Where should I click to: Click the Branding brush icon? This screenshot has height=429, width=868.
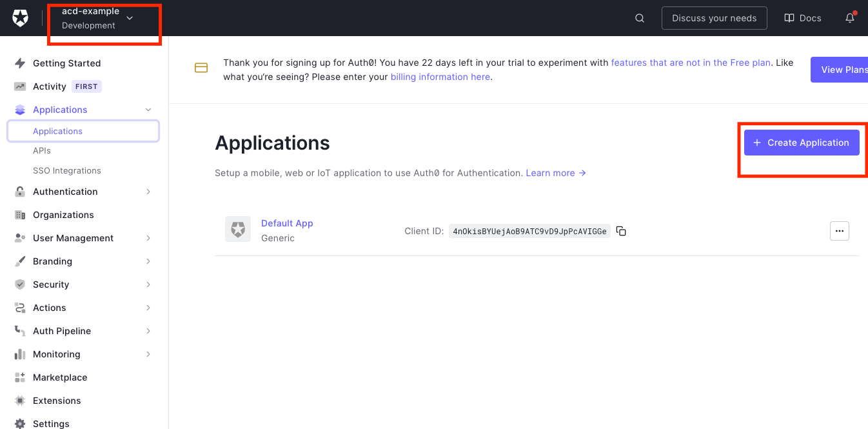coord(20,261)
